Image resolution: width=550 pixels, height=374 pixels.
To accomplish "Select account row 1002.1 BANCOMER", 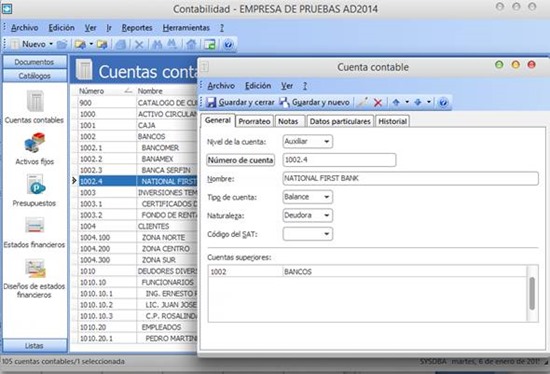I will coord(137,148).
